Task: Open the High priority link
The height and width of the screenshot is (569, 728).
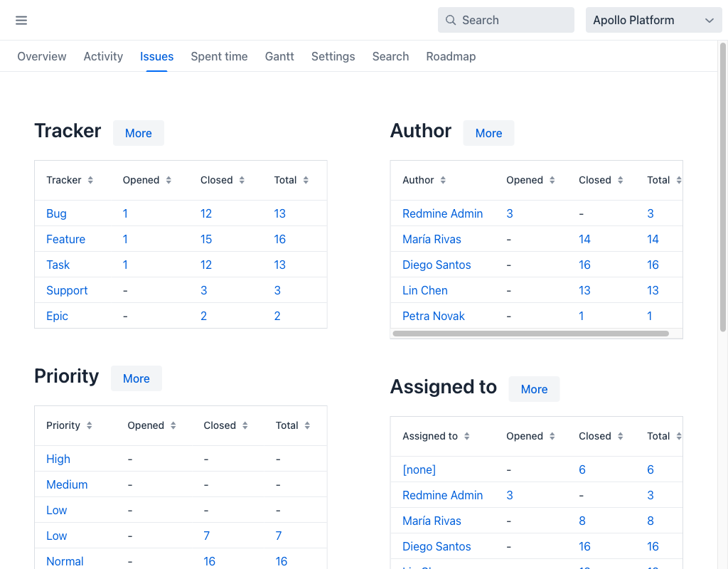Action: [58, 459]
